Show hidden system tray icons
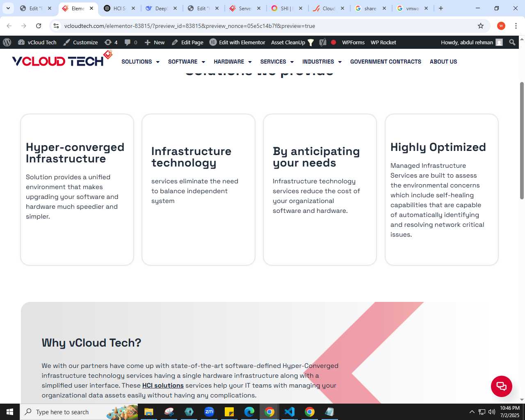This screenshot has width=525, height=420. [472, 412]
